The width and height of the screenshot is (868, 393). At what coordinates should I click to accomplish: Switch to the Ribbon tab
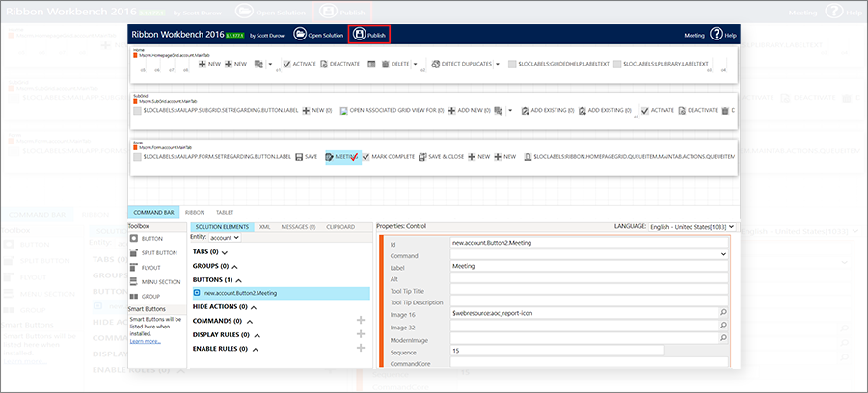tap(195, 212)
